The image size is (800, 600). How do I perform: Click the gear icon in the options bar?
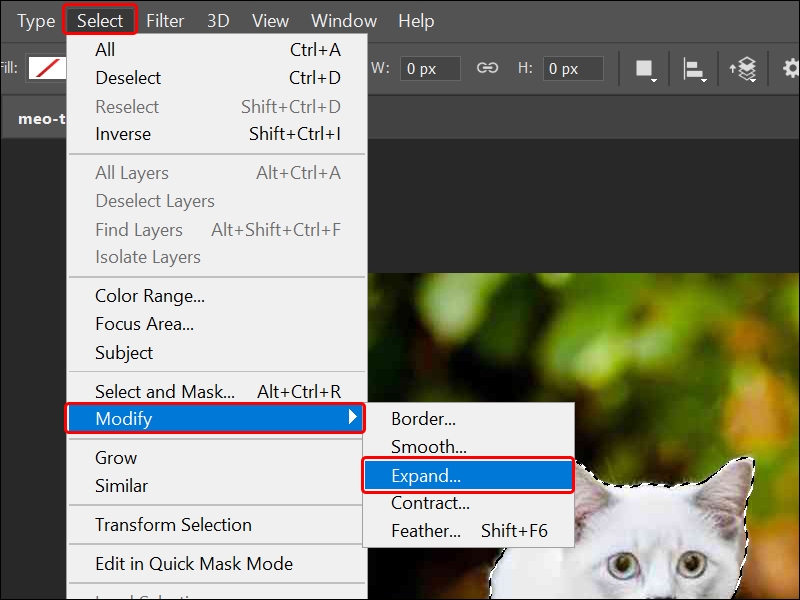(x=791, y=68)
